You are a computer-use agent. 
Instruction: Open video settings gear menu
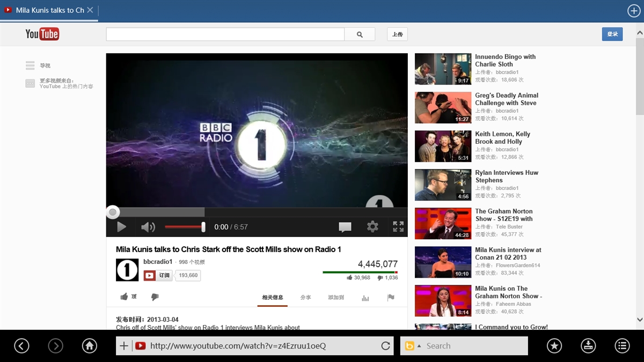pos(372,226)
